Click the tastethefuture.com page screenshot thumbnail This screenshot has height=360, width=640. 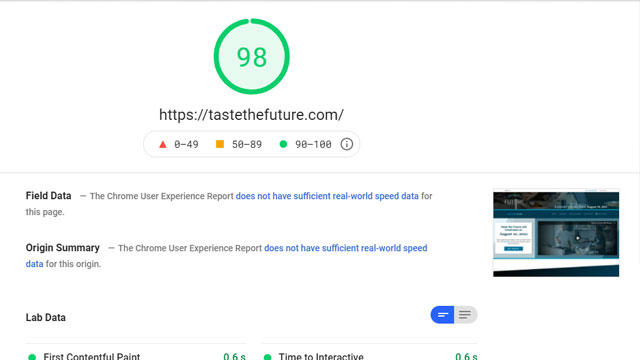pos(556,233)
